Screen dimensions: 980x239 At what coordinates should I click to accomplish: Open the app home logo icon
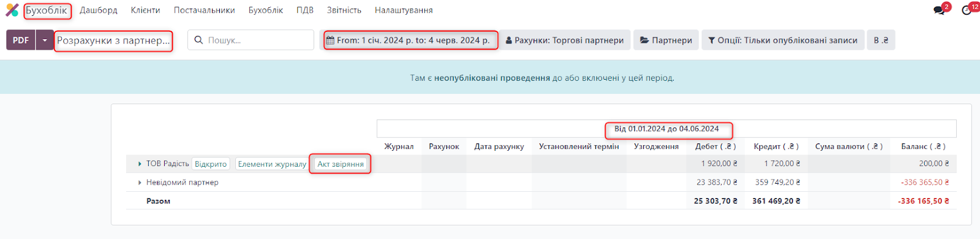click(12, 10)
